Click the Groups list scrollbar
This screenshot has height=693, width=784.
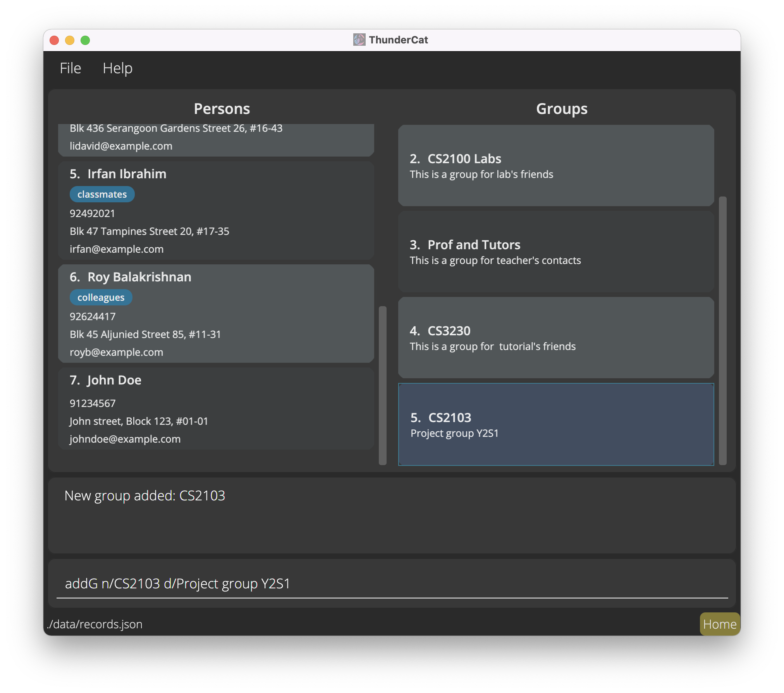pos(723,331)
